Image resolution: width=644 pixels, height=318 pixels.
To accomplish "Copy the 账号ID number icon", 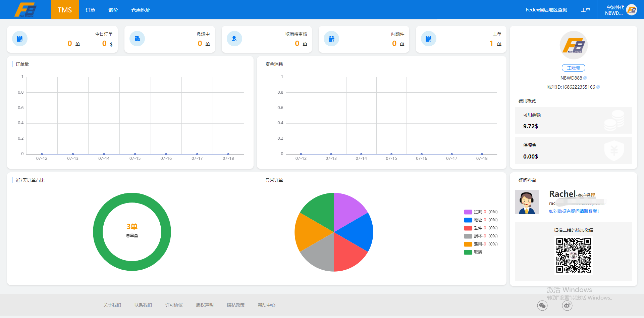I will tap(598, 87).
